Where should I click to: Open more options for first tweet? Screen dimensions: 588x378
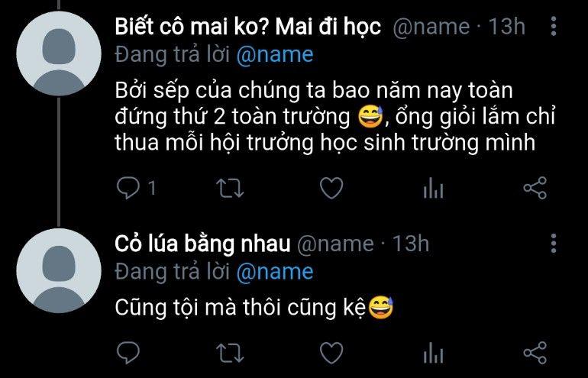[554, 26]
